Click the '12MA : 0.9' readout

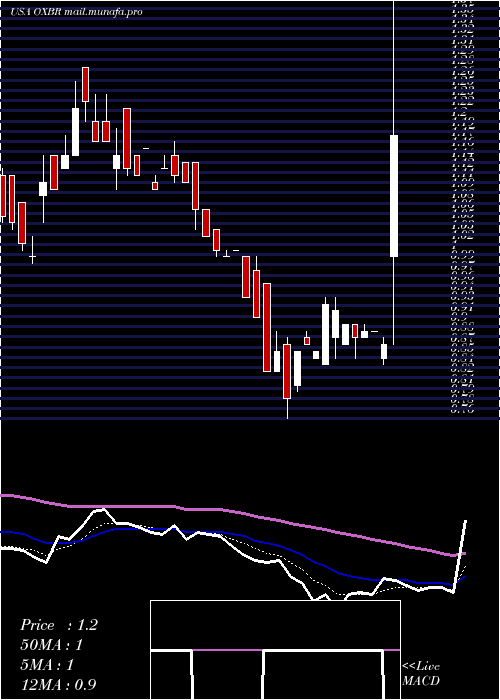click(58, 685)
